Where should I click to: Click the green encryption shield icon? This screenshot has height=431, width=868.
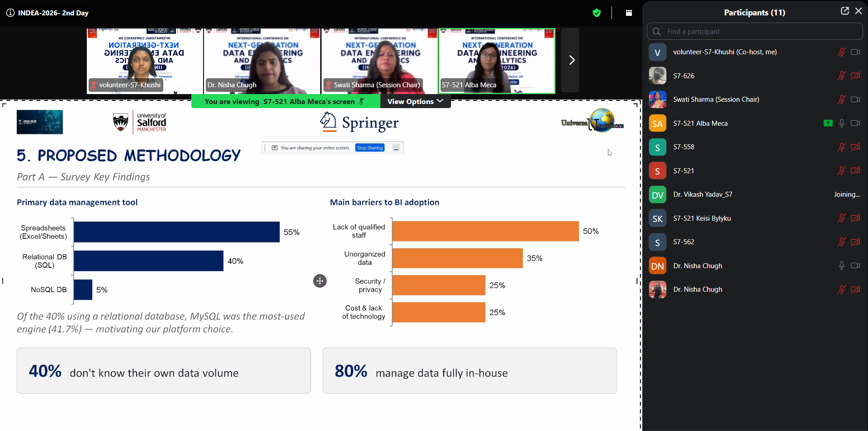pyautogui.click(x=597, y=13)
